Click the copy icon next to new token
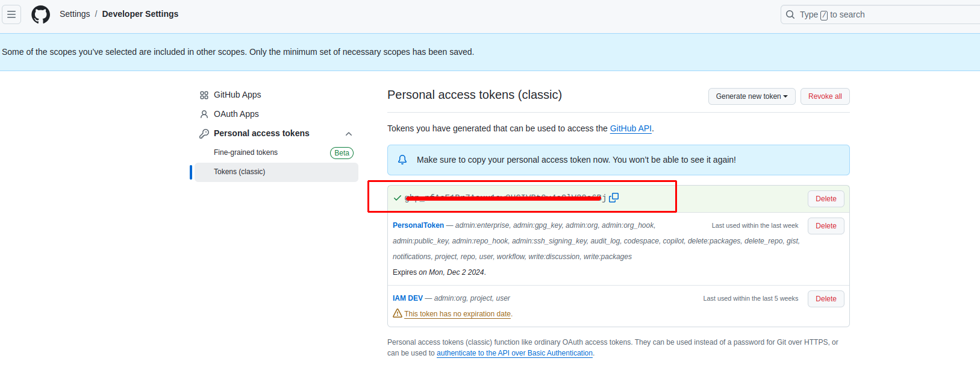 [x=614, y=197]
